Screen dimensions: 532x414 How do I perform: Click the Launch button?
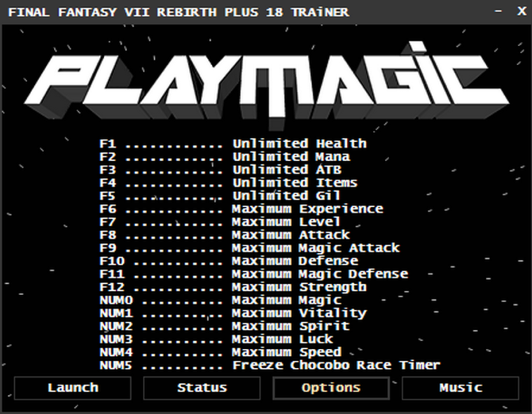click(73, 388)
